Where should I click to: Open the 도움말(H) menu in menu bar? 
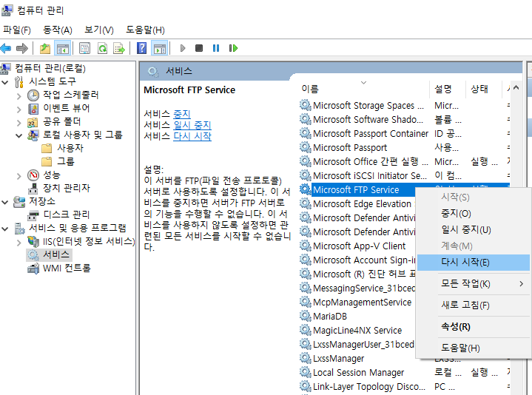[145, 30]
